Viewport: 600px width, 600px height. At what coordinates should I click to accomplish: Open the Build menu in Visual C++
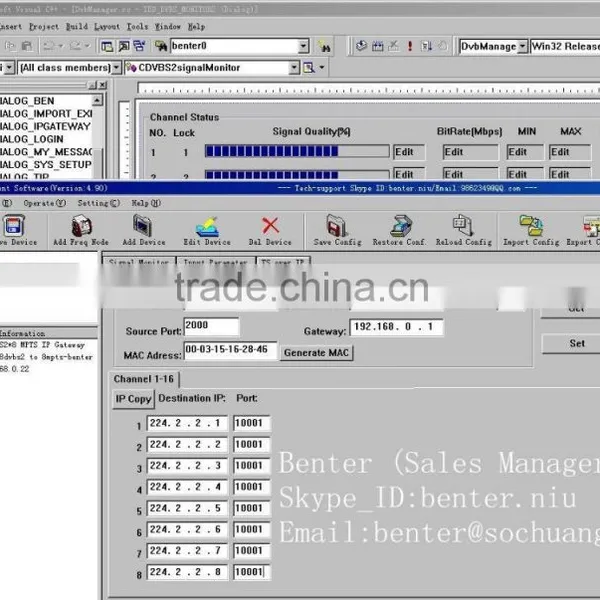pyautogui.click(x=77, y=26)
